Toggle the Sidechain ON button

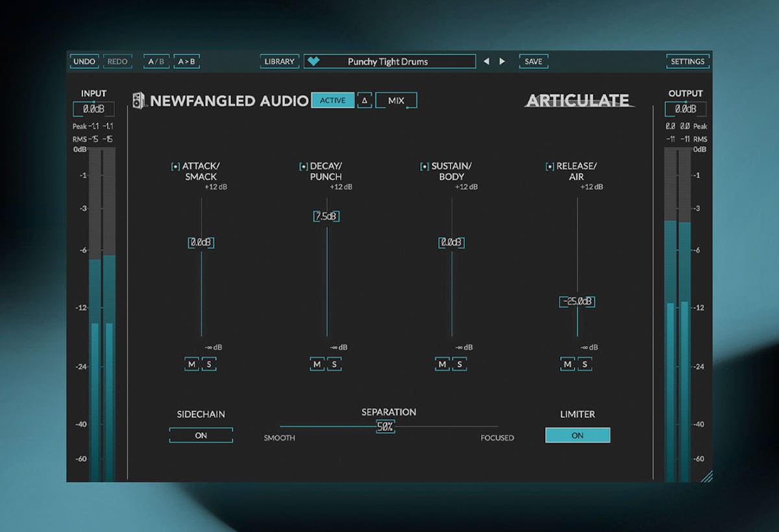[x=201, y=435]
